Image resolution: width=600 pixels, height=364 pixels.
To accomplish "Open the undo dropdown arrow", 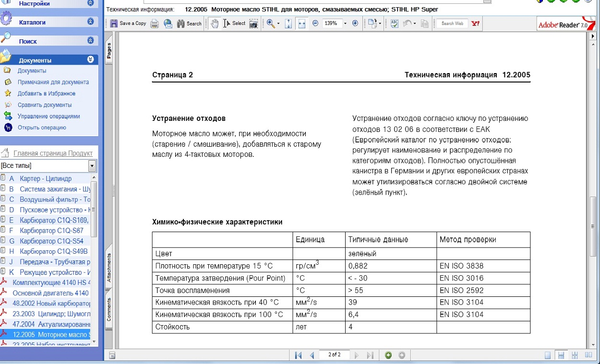I will pyautogui.click(x=414, y=23).
